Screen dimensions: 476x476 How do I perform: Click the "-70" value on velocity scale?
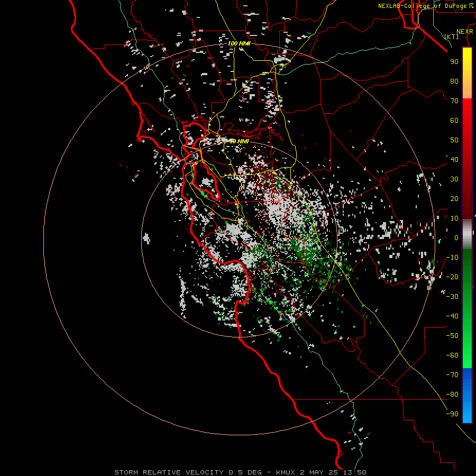[452, 375]
